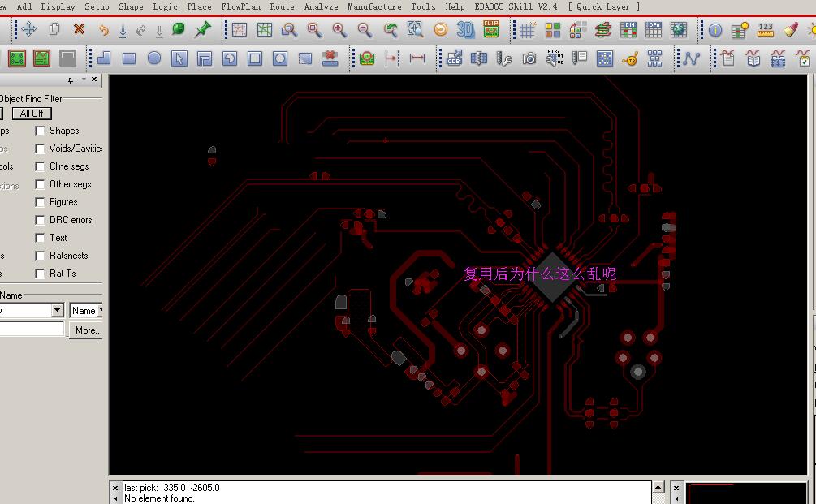Toggle the Voids/Cavities checkbox
816x504 pixels.
pyautogui.click(x=40, y=149)
